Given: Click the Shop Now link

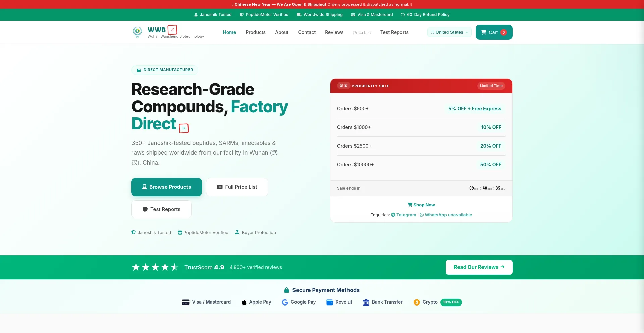Looking at the screenshot, I should click(x=421, y=205).
